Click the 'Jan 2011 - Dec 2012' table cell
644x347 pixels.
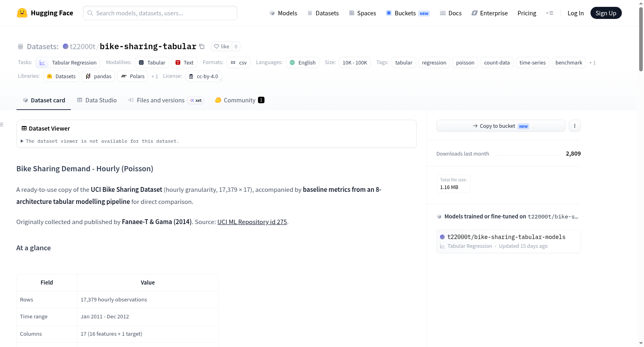(x=148, y=317)
